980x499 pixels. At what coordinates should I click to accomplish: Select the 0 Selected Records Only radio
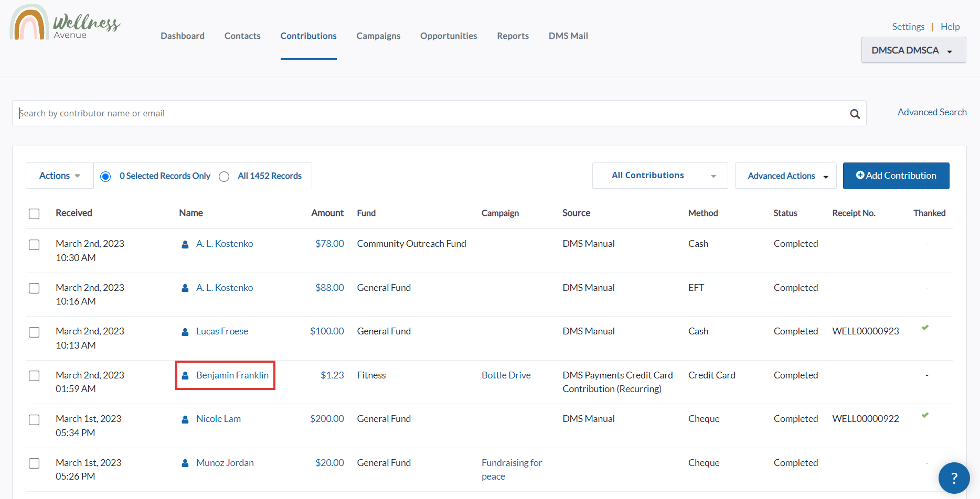[105, 176]
